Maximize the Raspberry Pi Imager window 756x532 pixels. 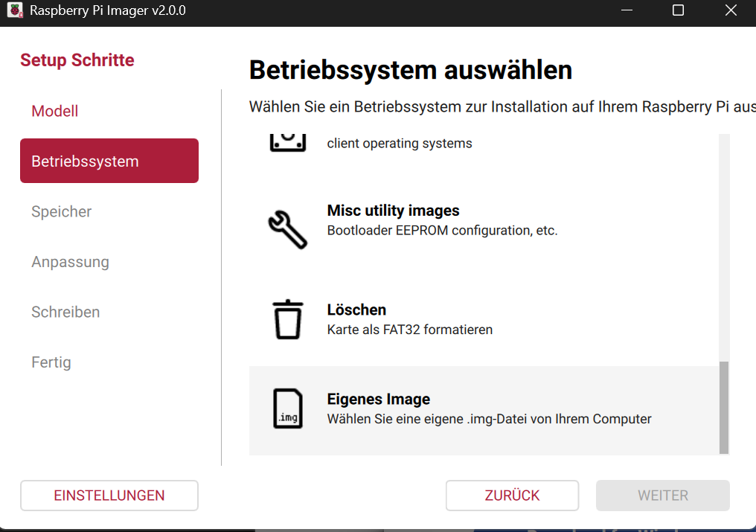[678, 10]
